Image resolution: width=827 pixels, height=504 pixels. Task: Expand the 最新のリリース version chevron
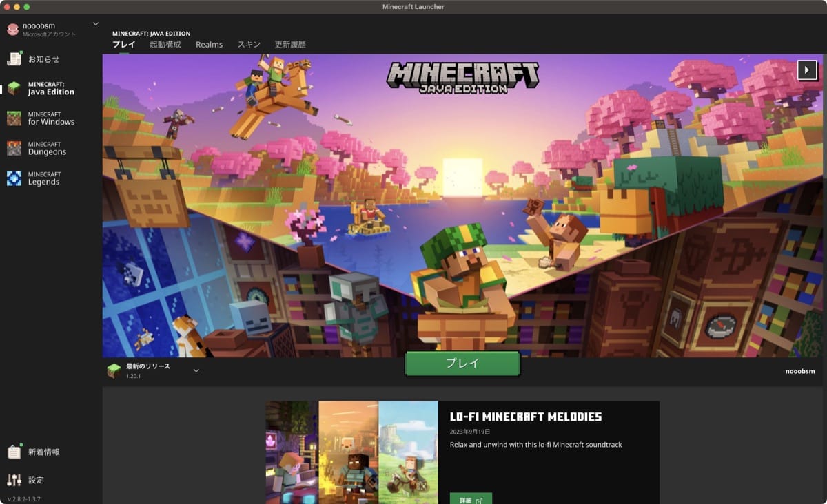(x=196, y=370)
